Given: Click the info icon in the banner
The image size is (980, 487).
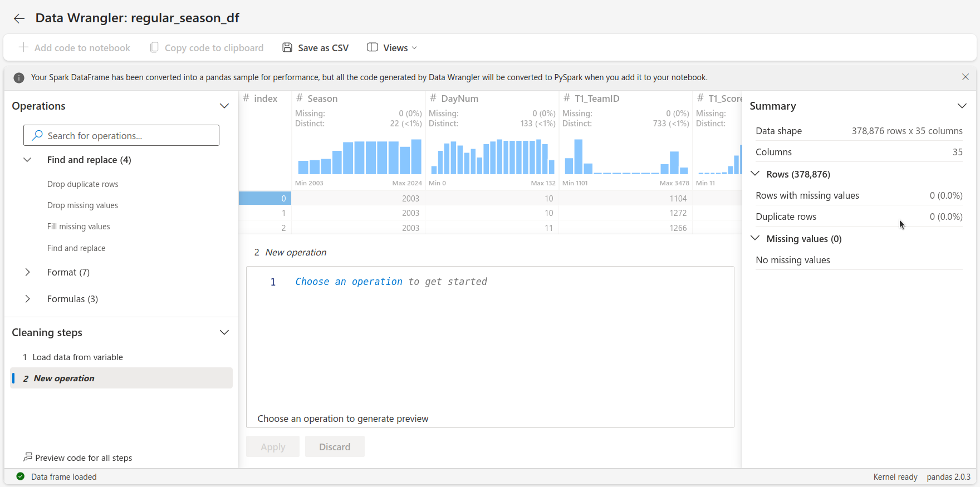Looking at the screenshot, I should tap(19, 77).
